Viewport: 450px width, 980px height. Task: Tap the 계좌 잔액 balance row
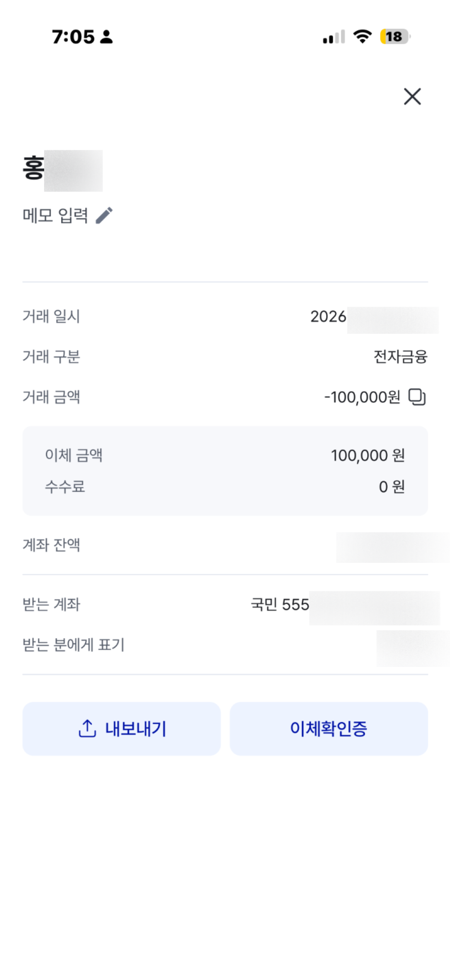pyautogui.click(x=225, y=545)
